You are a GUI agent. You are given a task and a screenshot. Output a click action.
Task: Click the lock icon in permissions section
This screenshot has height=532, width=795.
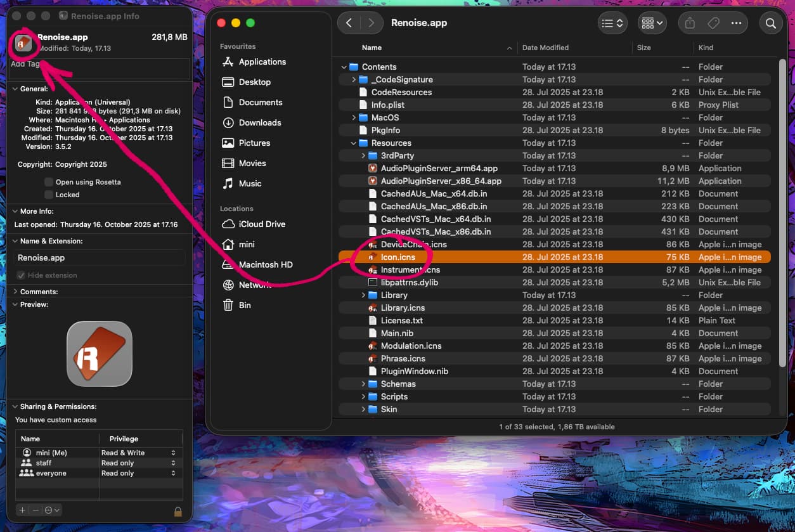[x=178, y=510]
